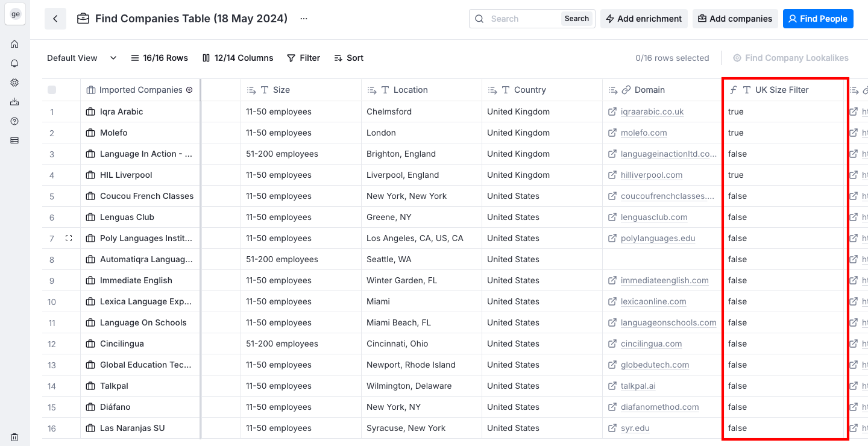Click the Add enrichment button
Screen dimensions: 868x446
pyautogui.click(x=643, y=19)
